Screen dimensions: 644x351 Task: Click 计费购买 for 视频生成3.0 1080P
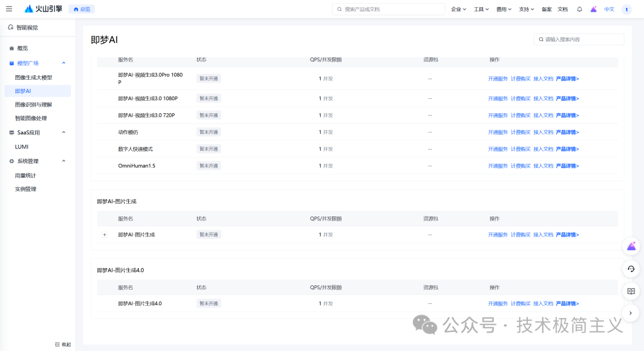click(x=521, y=98)
